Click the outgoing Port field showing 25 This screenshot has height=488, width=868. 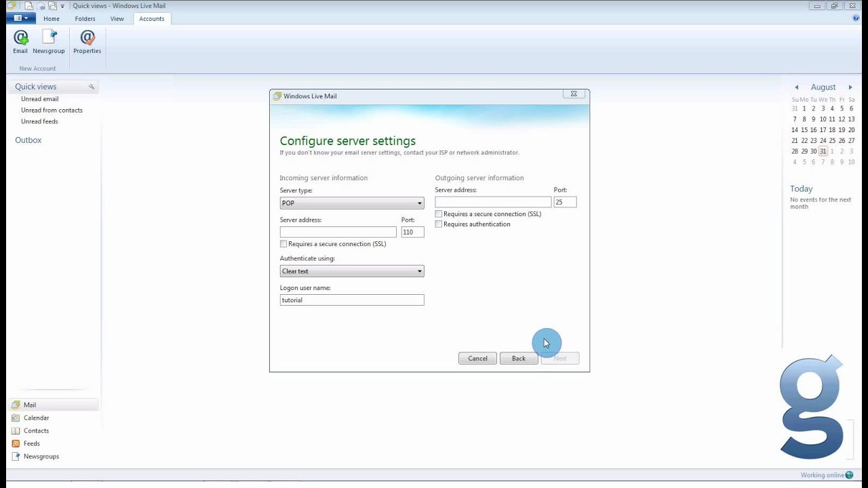click(565, 202)
